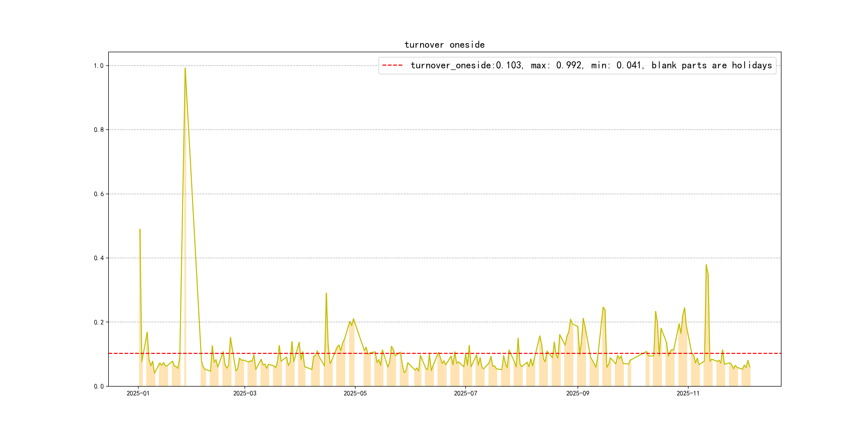Viewport: 868px width, 434px height.
Task: Click the chart title 'turnover oneside'
Action: tap(444, 45)
